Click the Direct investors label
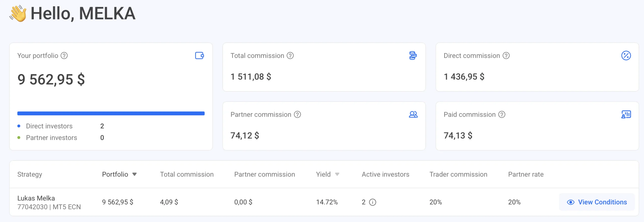Viewport: 644px width, 222px height. pos(49,126)
